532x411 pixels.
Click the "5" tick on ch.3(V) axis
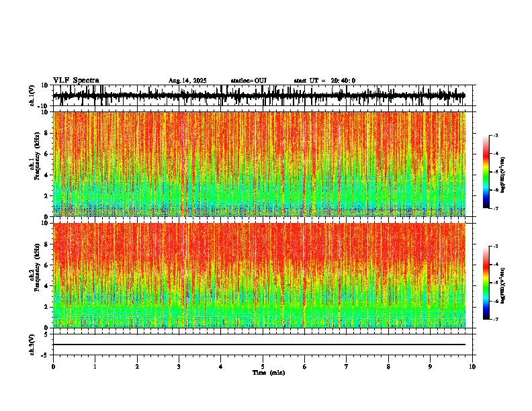pyautogui.click(x=47, y=334)
